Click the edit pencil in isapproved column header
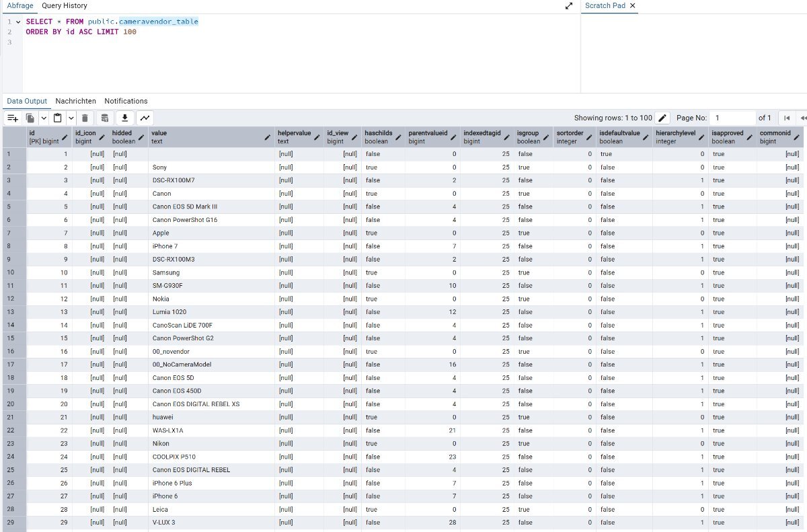The width and height of the screenshot is (807, 532). 750,137
